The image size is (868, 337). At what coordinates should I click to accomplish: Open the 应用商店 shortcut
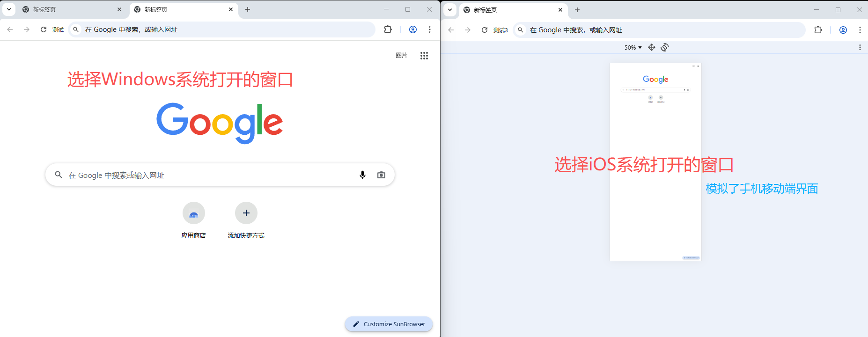pos(194,220)
